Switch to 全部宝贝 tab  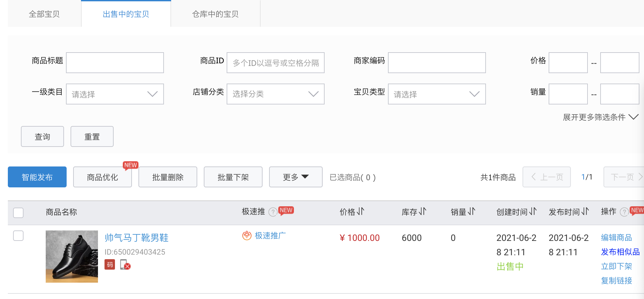click(x=44, y=14)
